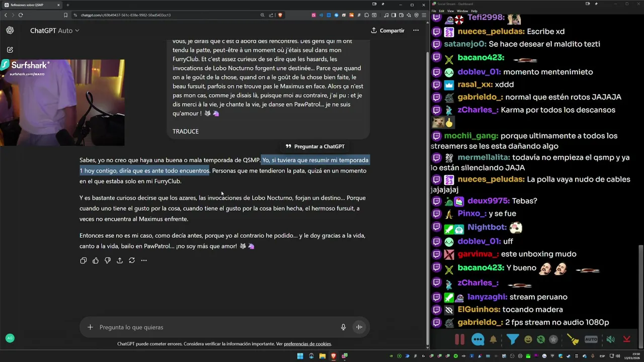644x362 pixels.
Task: Open the ChatGPT Auto model dropdown
Action: (x=54, y=31)
